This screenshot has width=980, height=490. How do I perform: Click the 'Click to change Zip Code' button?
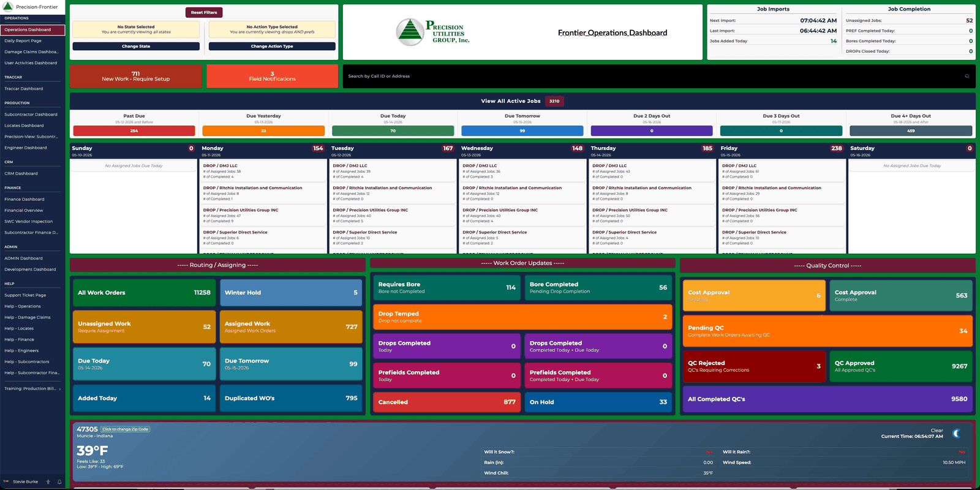pyautogui.click(x=126, y=429)
